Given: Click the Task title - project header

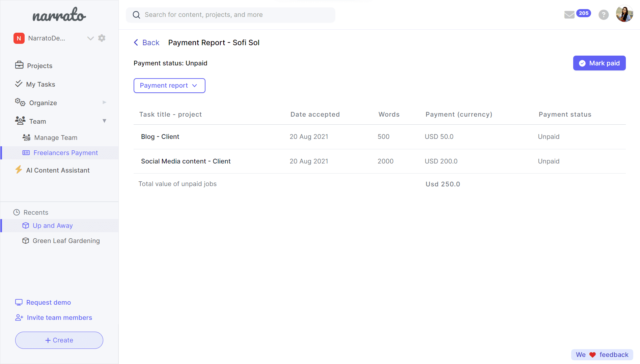Looking at the screenshot, I should pos(170,114).
